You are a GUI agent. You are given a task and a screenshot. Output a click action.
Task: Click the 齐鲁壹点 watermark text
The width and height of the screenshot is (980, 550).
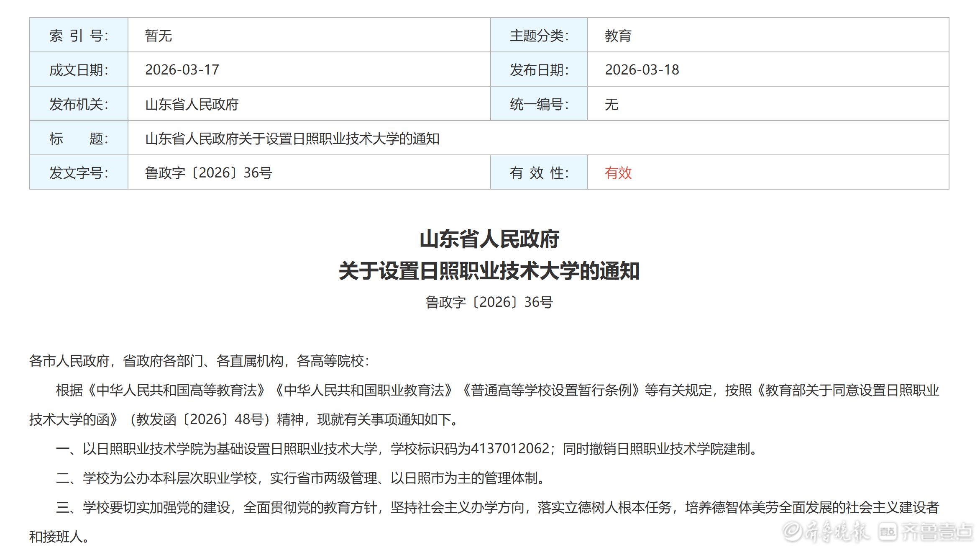click(937, 532)
